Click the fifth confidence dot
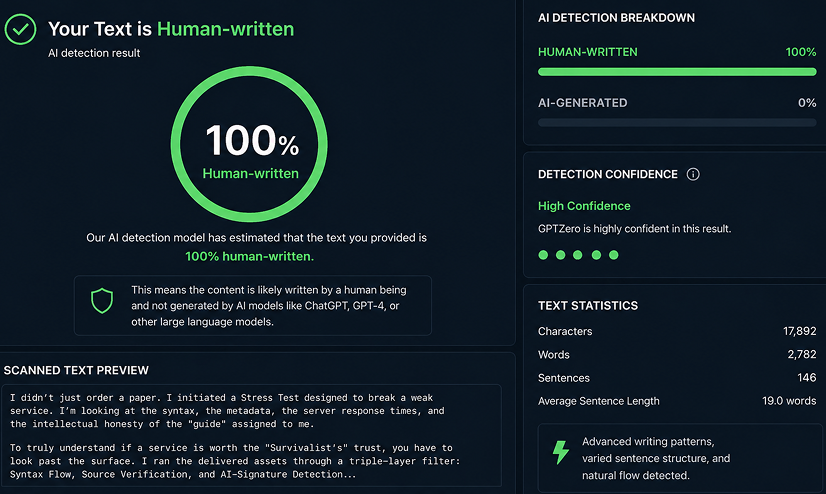Screen dimensions: 826x494 [614, 255]
